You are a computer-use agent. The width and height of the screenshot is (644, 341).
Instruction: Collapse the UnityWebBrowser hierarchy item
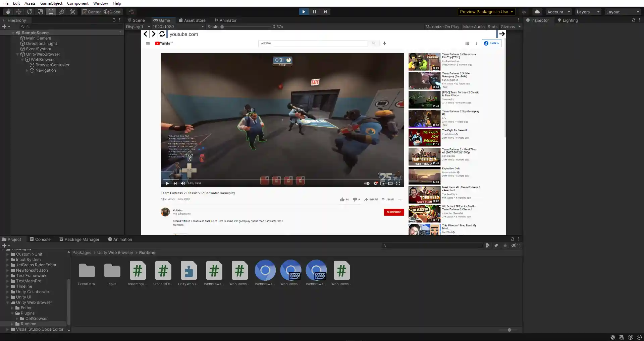pos(17,54)
